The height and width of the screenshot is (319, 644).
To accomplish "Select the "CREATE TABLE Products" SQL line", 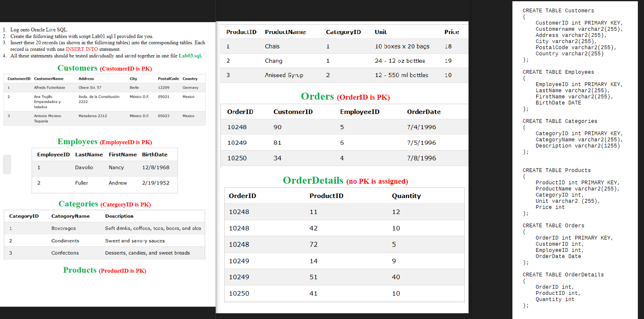I will (x=557, y=171).
